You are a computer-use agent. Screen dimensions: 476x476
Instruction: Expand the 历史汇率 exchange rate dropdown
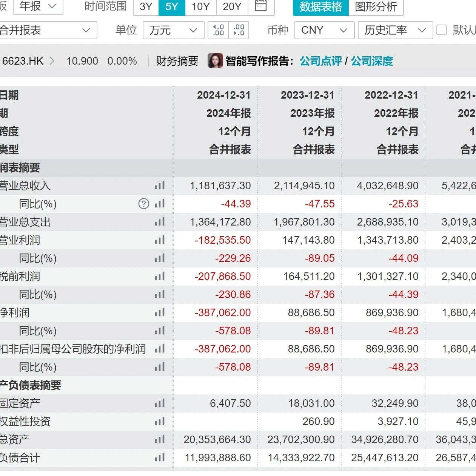point(395,30)
